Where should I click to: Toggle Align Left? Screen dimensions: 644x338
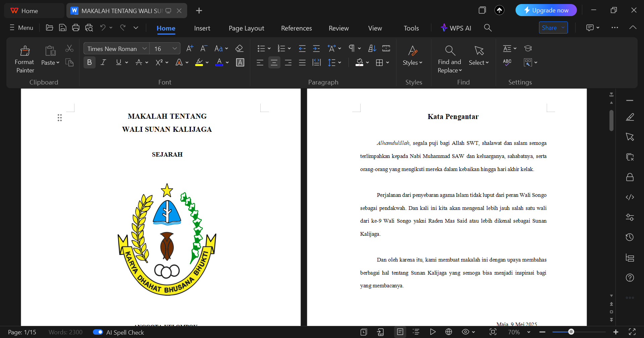point(260,63)
